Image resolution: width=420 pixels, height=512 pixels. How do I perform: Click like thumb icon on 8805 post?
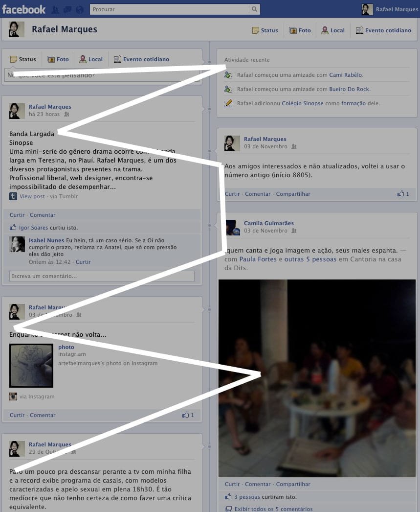[400, 194]
